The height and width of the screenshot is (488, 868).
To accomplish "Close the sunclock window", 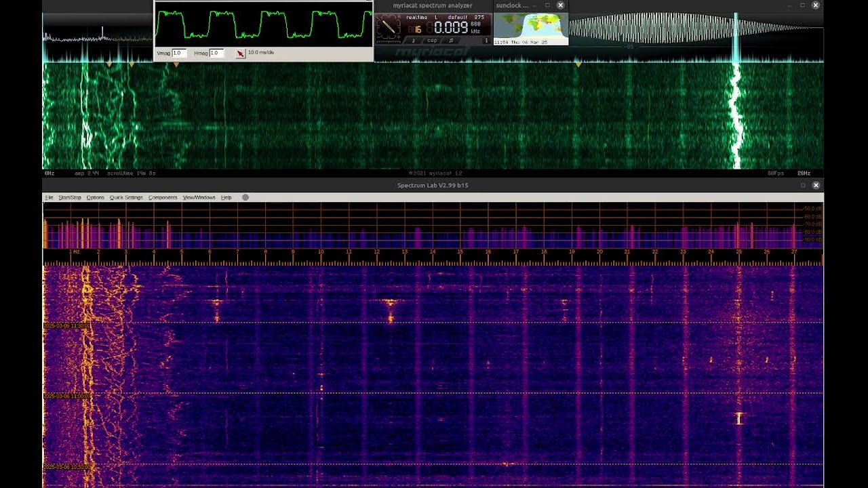I will click(x=560, y=5).
